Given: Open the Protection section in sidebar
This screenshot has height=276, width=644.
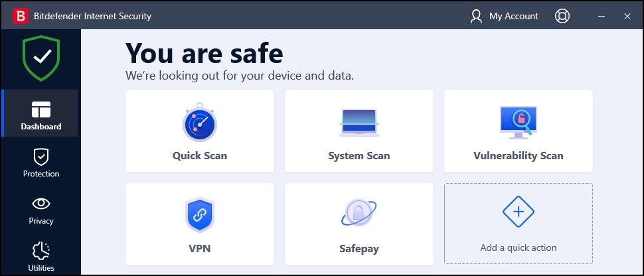Looking at the screenshot, I should pos(41,163).
